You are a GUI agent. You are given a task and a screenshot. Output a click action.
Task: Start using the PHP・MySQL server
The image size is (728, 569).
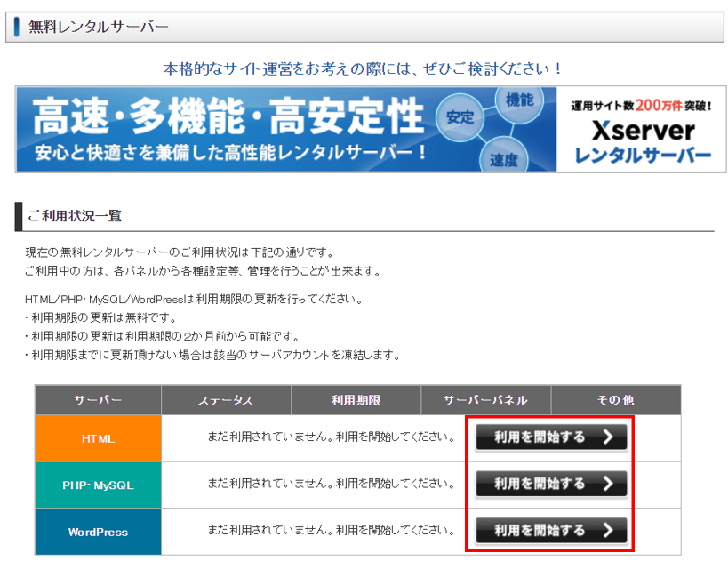550,484
